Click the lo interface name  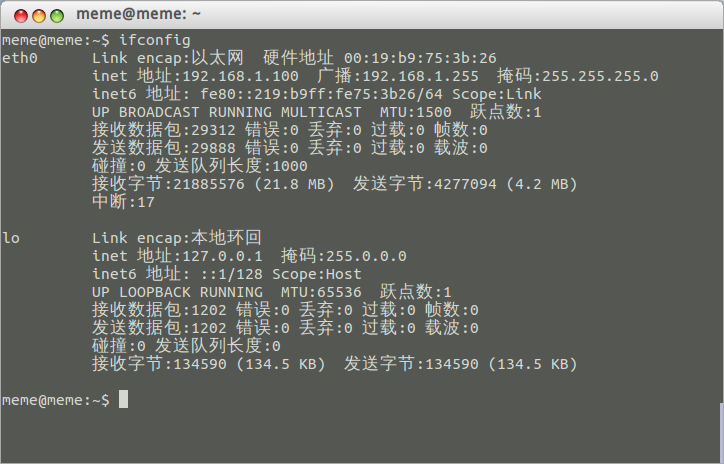coord(11,238)
